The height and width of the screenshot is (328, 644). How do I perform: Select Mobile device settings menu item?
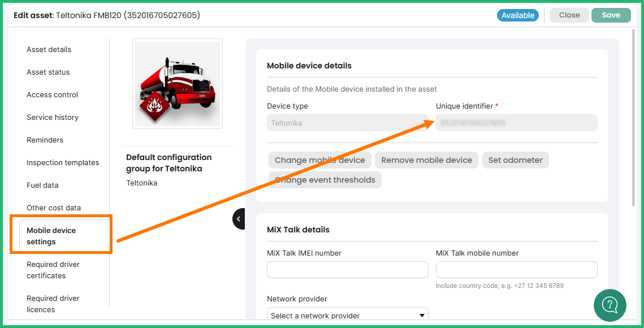point(51,236)
